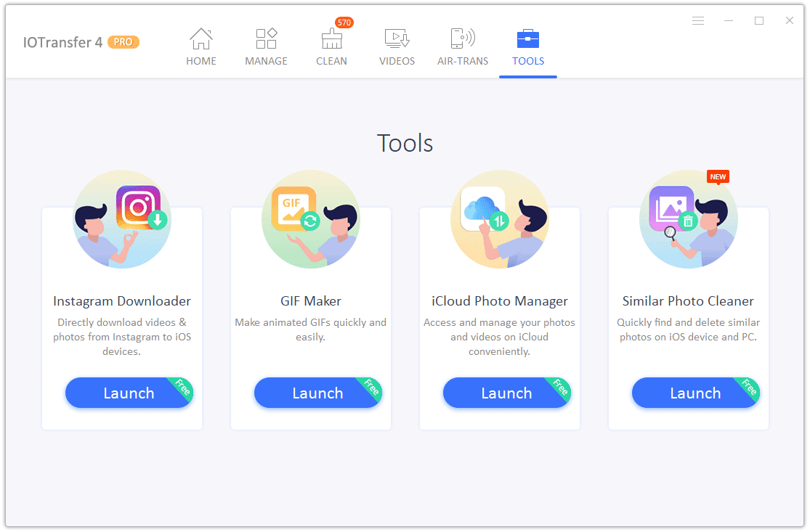The height and width of the screenshot is (532, 810).
Task: Launch the Instagram Downloader
Action: 129,393
